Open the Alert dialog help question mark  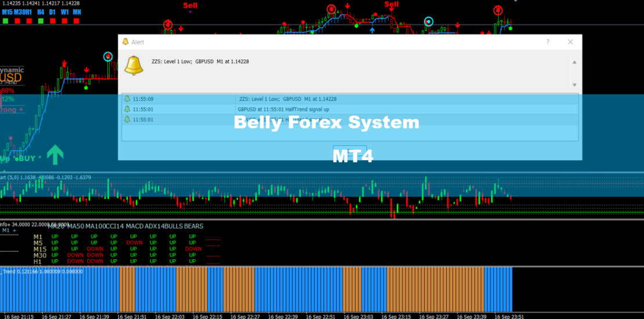click(548, 42)
